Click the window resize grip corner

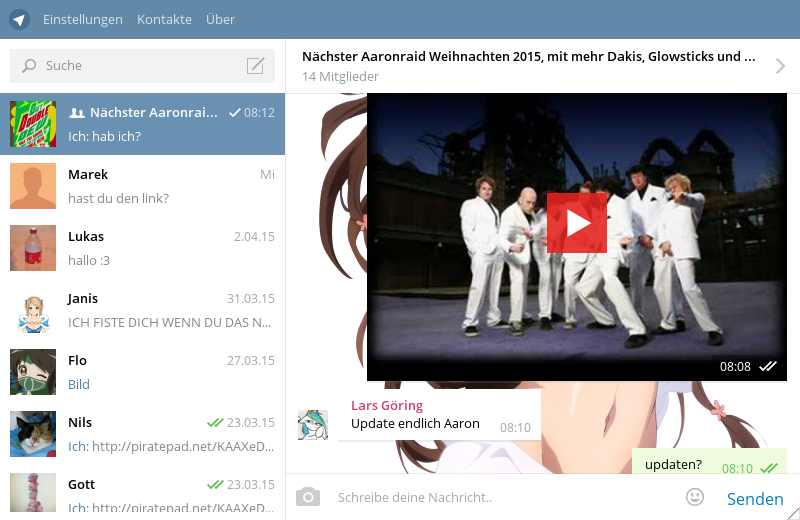pos(793,513)
